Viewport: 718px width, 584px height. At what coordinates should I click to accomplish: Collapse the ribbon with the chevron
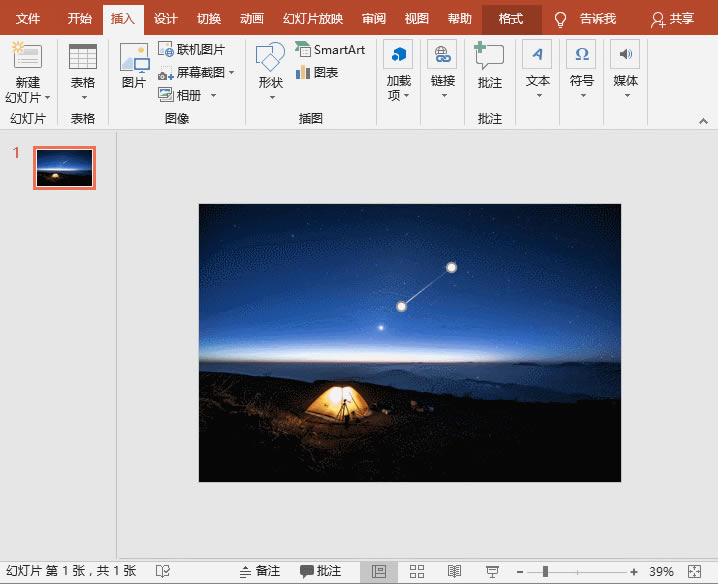pos(702,120)
